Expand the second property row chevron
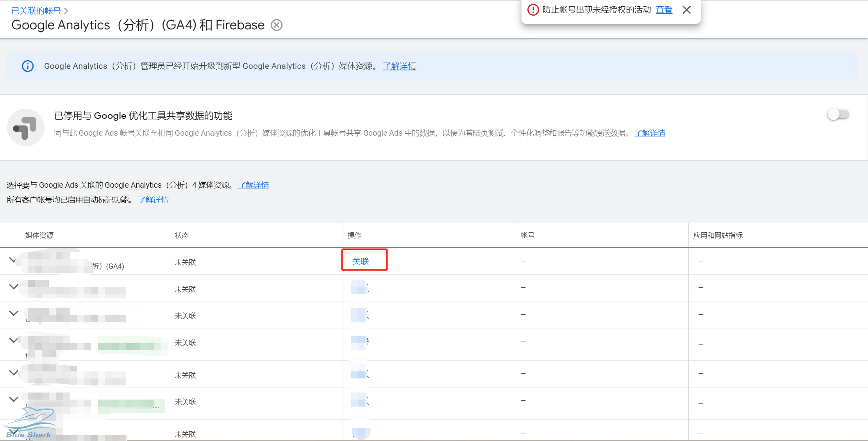 (x=14, y=287)
